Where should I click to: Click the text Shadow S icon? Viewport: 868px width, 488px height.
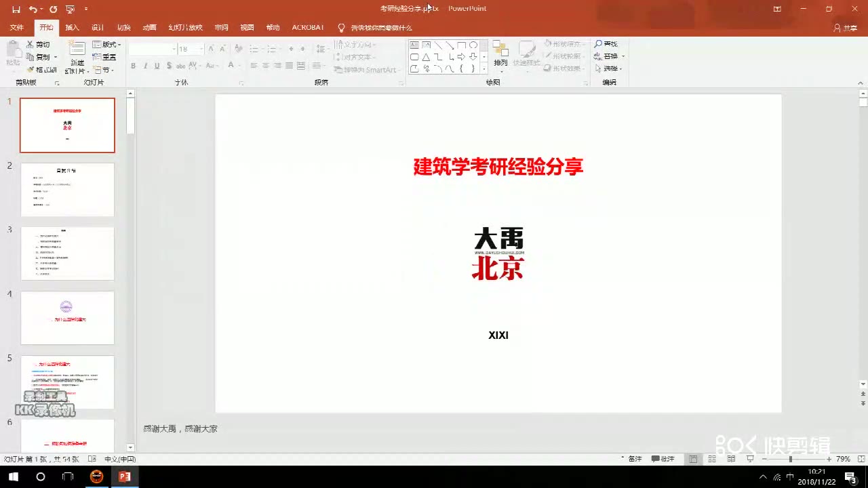(168, 66)
